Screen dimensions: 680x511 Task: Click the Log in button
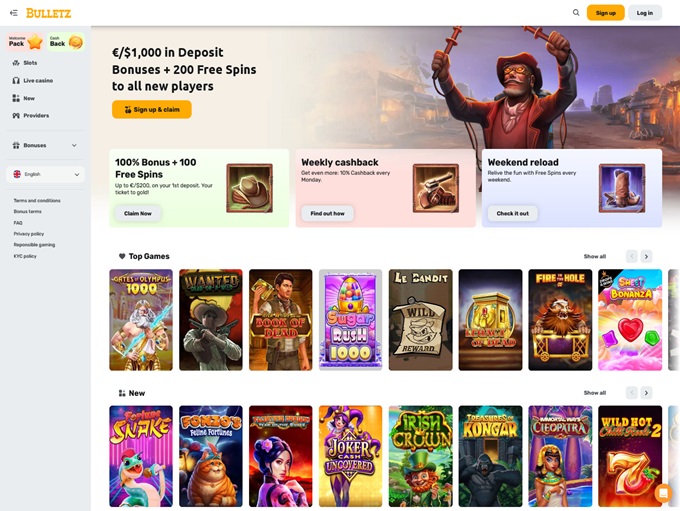pos(644,13)
